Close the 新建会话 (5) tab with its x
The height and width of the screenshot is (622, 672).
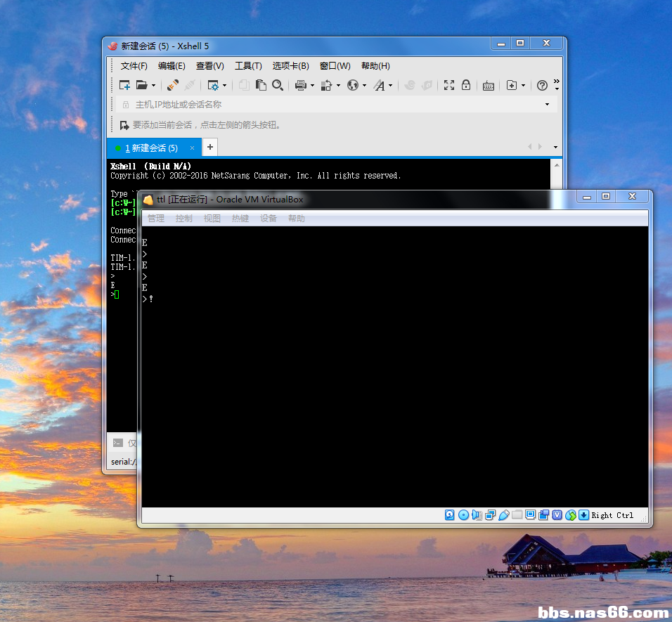[192, 148]
